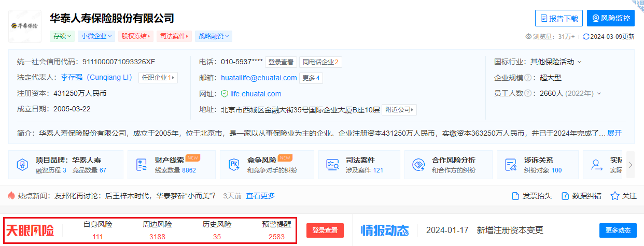Click the 财产线索 card icon
The height and width of the screenshot is (246, 644).
(141, 165)
